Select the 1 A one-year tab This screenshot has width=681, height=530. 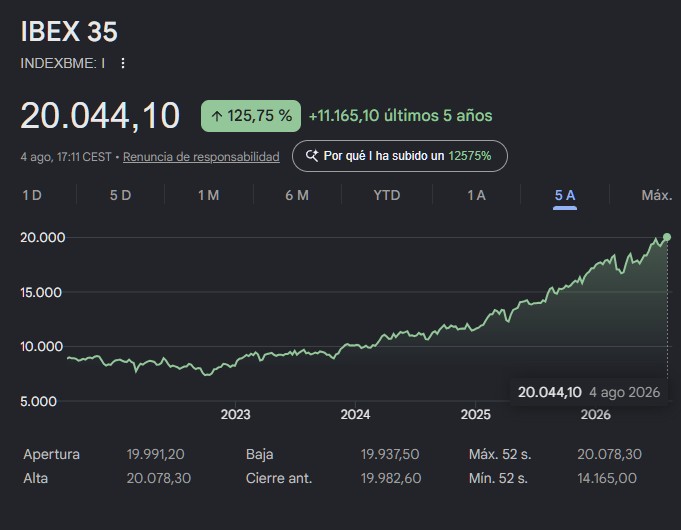coord(476,195)
